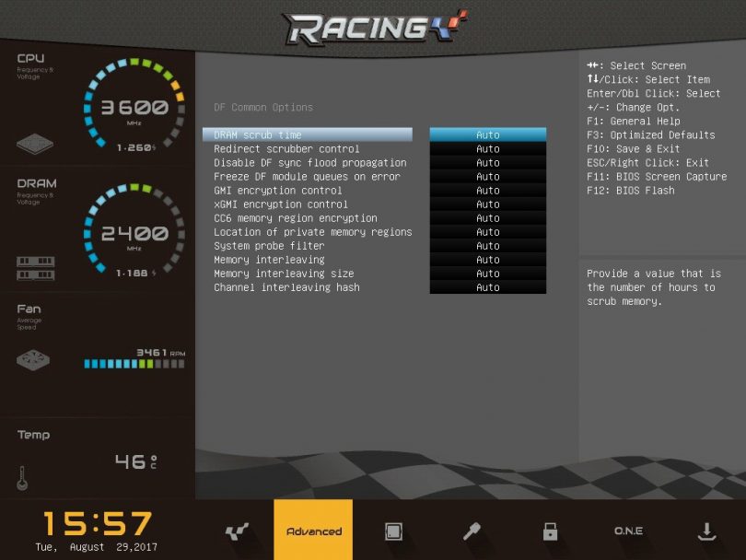The height and width of the screenshot is (560, 746).
Task: Click the CPU processor icon in left panel
Action: (x=35, y=145)
